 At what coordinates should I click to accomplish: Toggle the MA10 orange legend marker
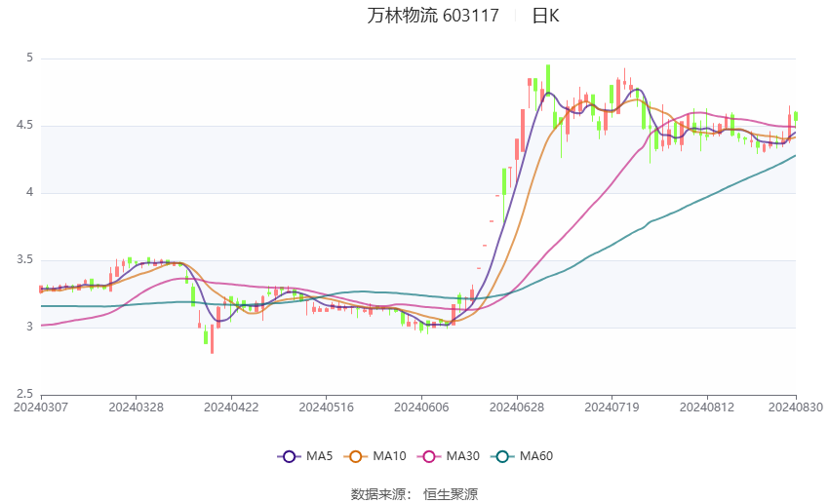point(355,456)
